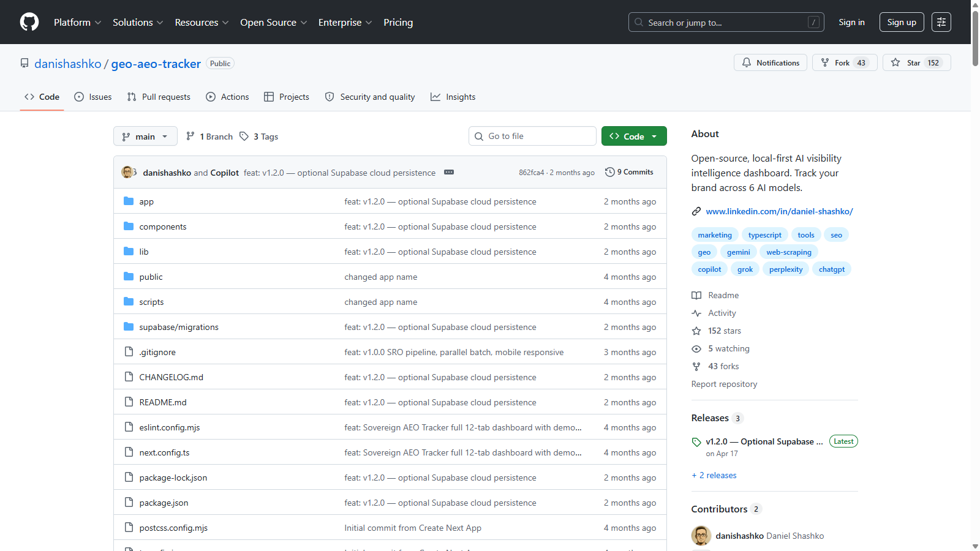Open the main branch dropdown
980x551 pixels.
[145, 137]
